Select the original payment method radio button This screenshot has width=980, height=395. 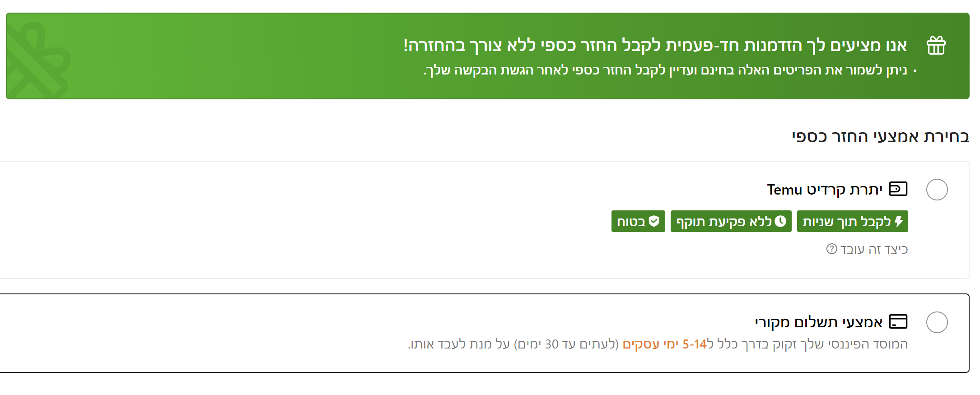coord(938,322)
